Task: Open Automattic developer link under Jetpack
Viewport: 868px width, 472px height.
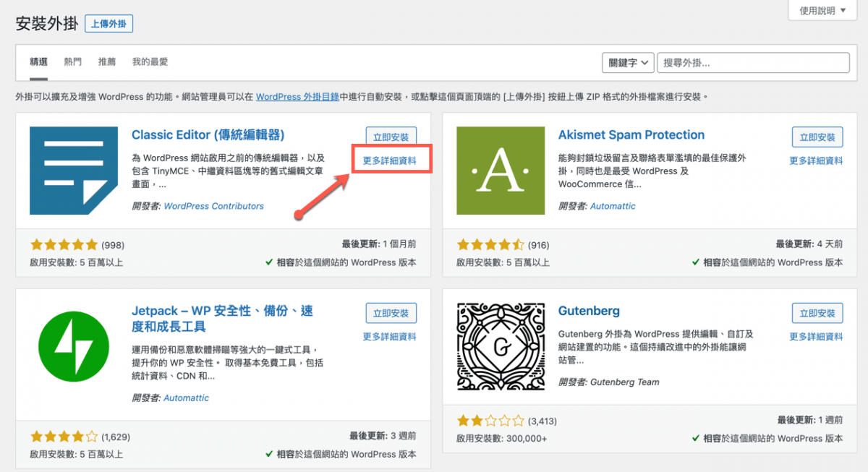Action: [186, 398]
